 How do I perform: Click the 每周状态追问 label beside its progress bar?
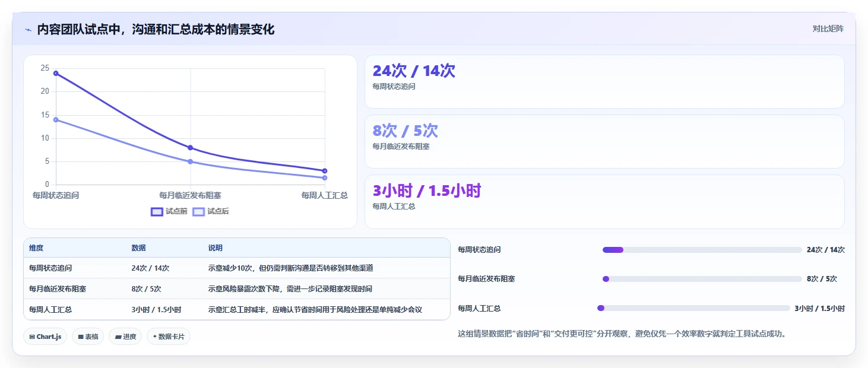(x=479, y=250)
